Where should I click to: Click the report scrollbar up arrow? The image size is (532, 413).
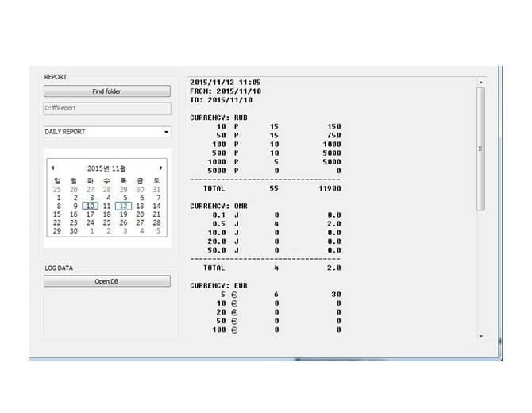point(480,81)
